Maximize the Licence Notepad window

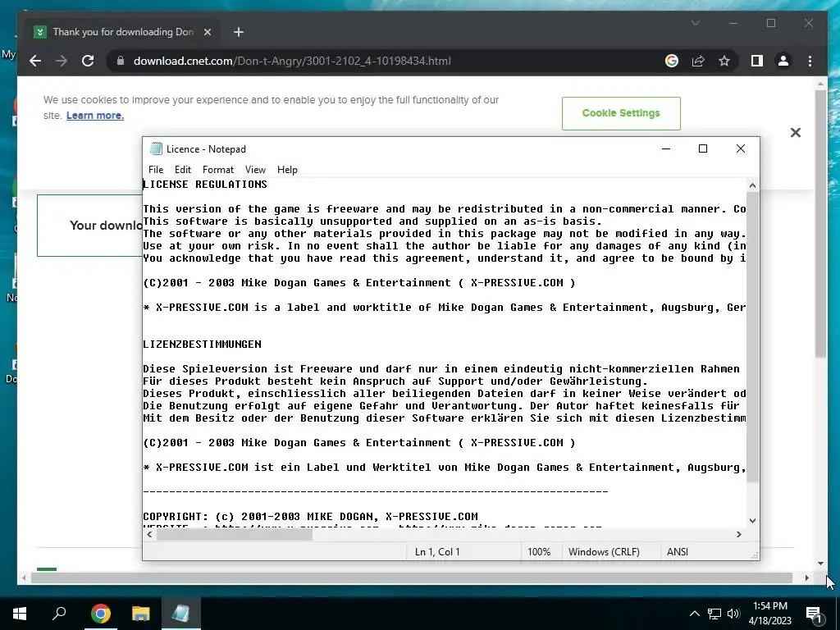(x=703, y=148)
